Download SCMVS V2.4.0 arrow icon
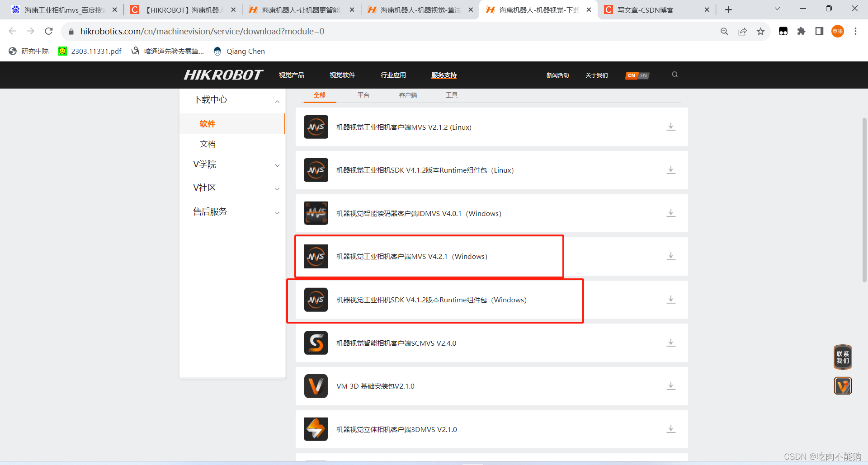Viewport: 868px width, 465px height. tap(671, 343)
